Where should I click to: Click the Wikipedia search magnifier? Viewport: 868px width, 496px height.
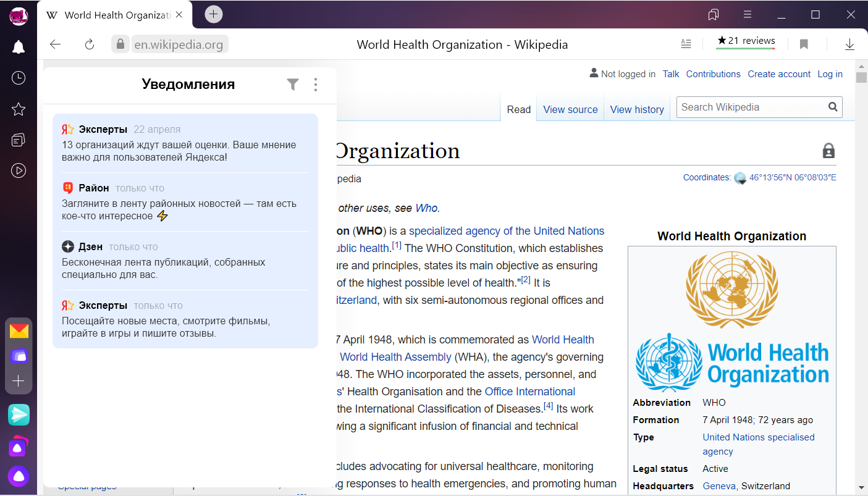tap(833, 107)
